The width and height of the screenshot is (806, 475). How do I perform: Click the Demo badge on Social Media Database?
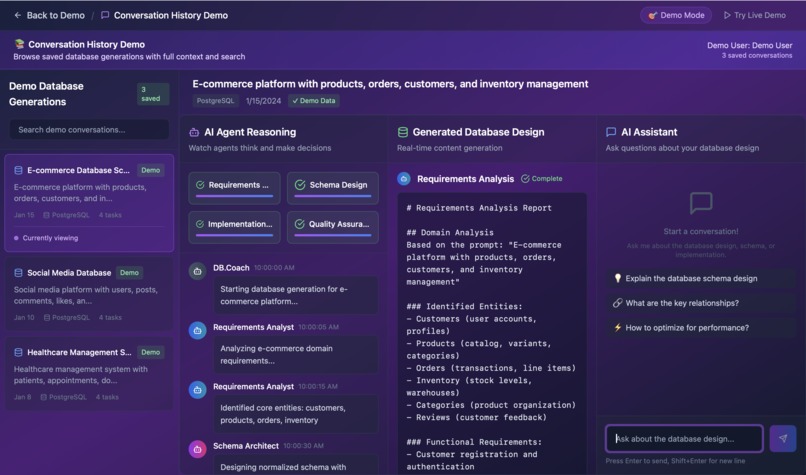click(129, 272)
